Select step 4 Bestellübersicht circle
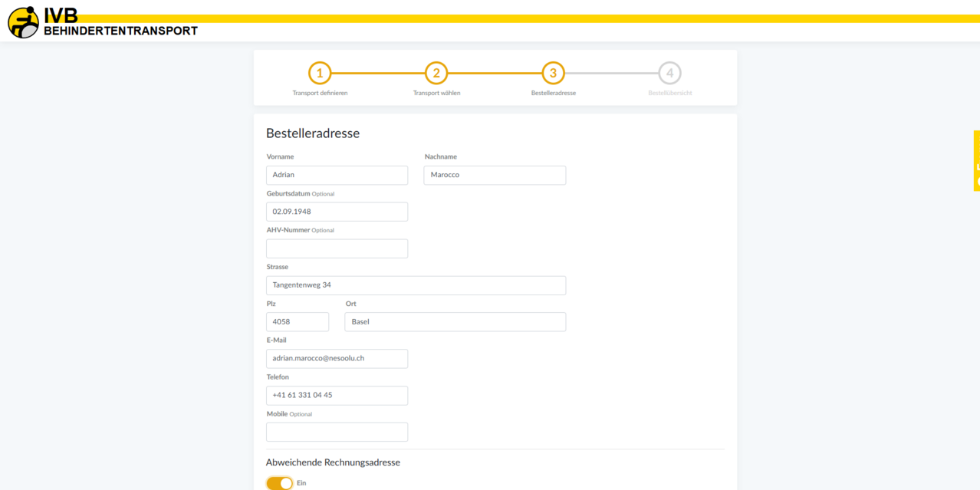The width and height of the screenshot is (980, 490). pos(669,73)
